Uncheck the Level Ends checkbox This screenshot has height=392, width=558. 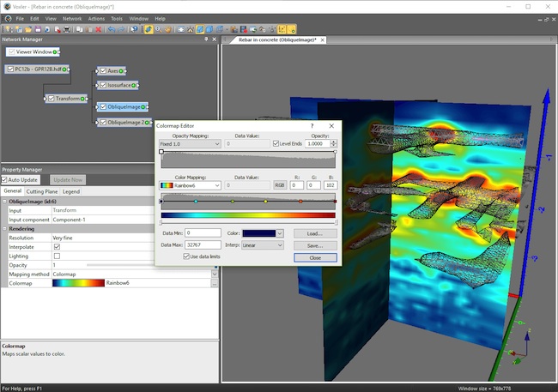click(x=276, y=144)
